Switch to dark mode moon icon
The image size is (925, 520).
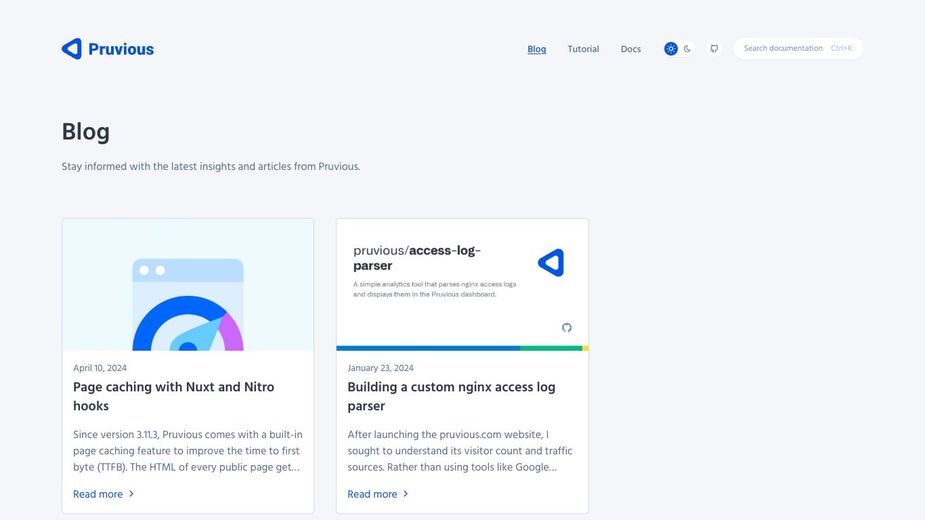[687, 48]
